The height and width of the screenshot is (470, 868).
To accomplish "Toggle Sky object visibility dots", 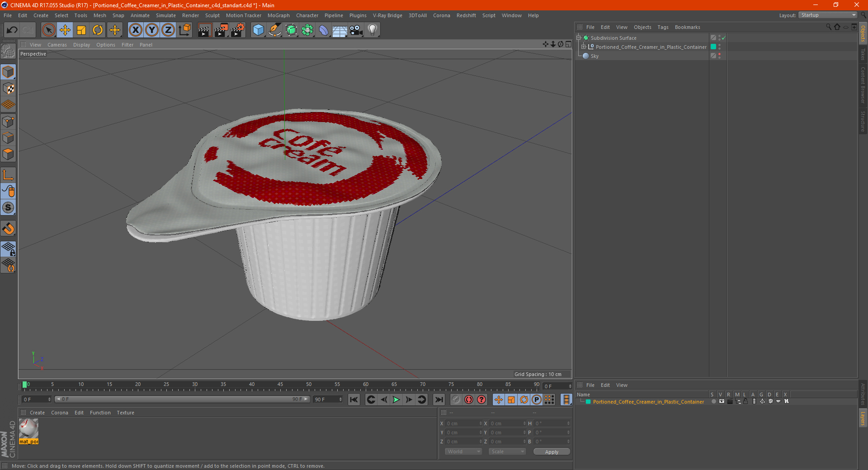I will pyautogui.click(x=719, y=56).
